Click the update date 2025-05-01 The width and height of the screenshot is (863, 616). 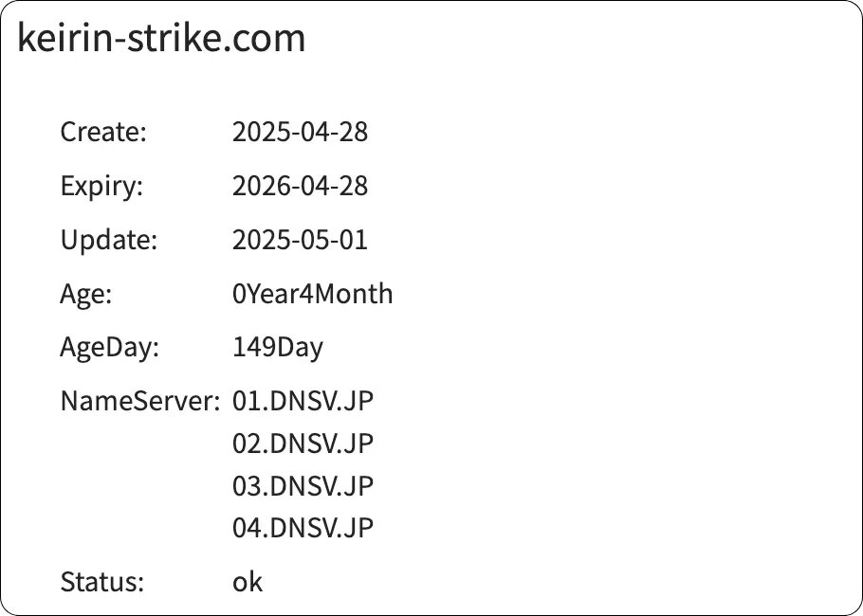(301, 240)
